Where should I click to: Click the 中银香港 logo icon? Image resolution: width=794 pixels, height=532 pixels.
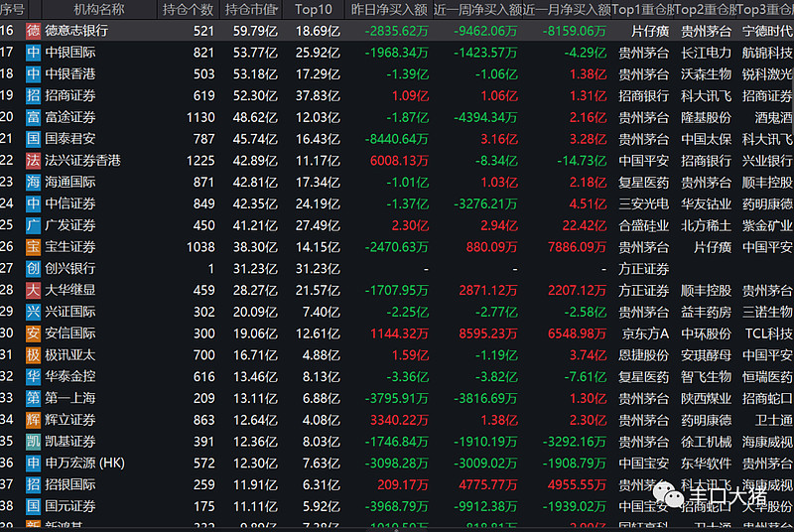coord(34,73)
